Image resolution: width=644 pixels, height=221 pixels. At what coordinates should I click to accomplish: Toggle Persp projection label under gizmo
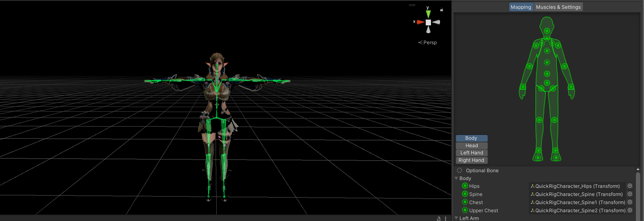click(x=427, y=43)
